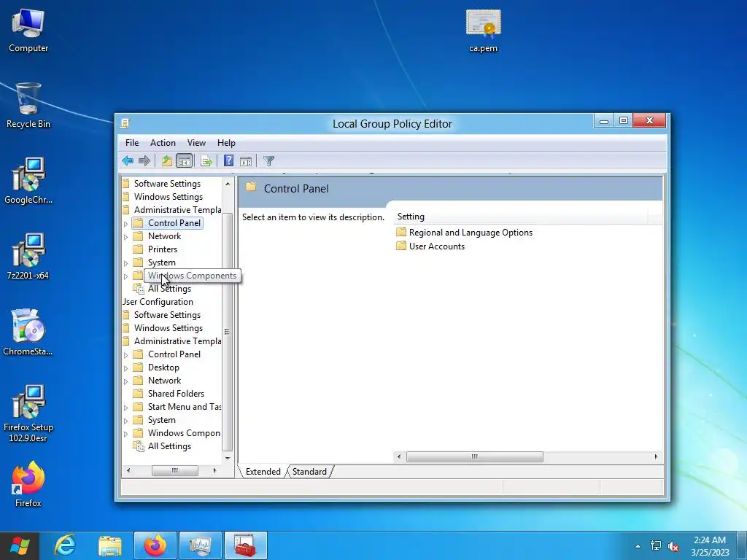Click 'Select an item to view its description.'

pos(313,217)
